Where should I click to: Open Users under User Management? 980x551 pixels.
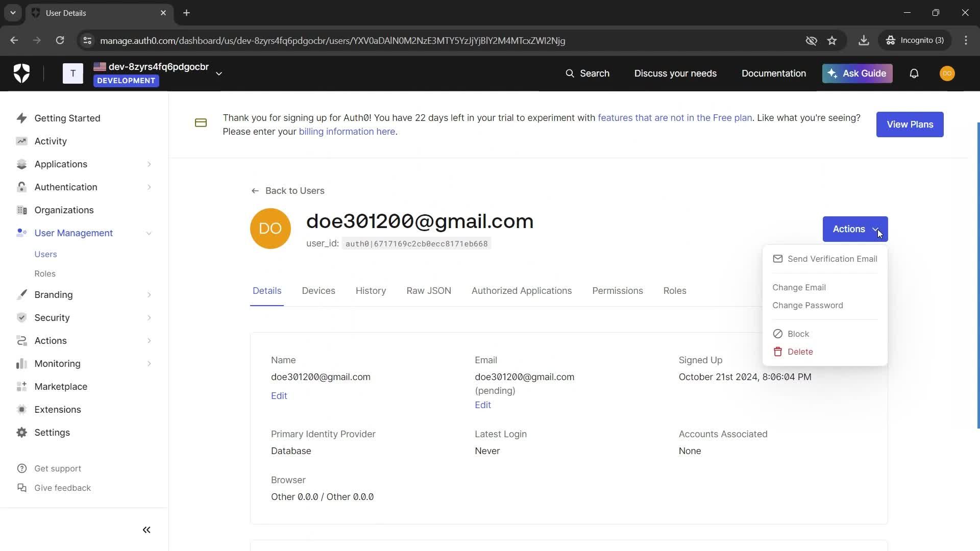point(45,254)
